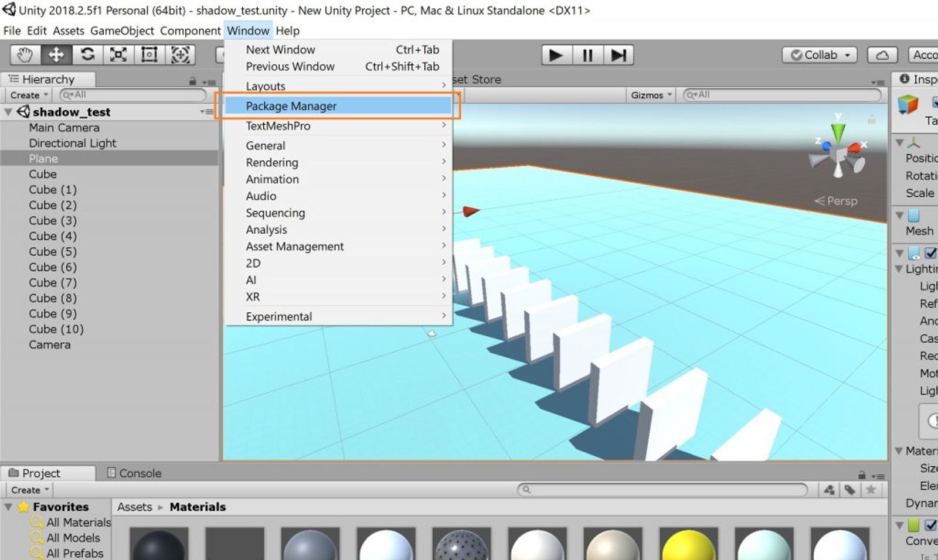938x560 pixels.
Task: Collapse the Favorites folder tree
Action: pyautogui.click(x=8, y=507)
